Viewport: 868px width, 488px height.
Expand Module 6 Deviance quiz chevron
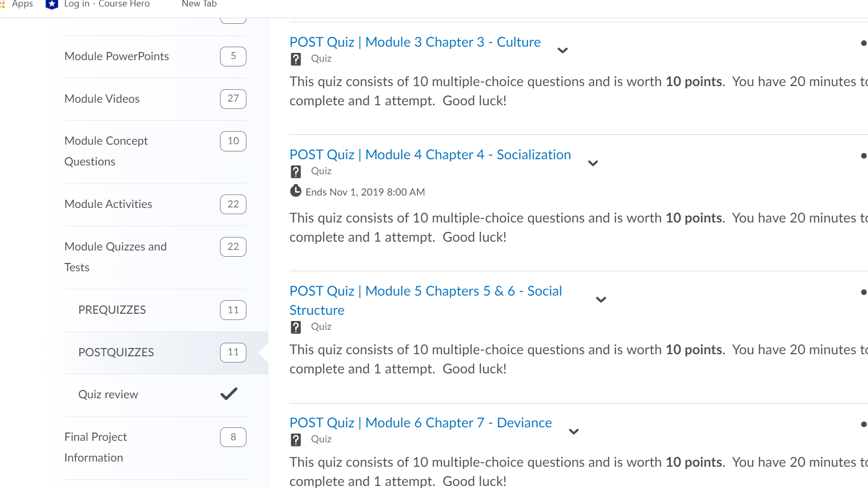[574, 431]
